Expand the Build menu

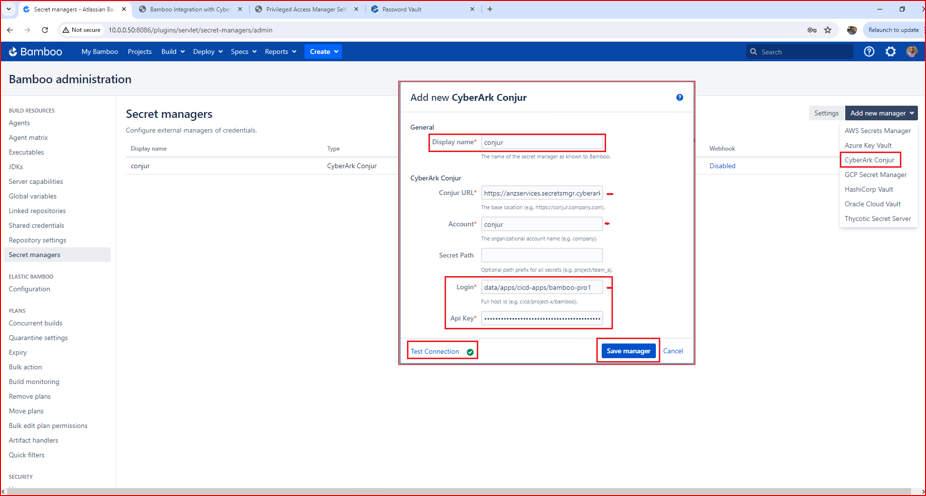tap(173, 51)
